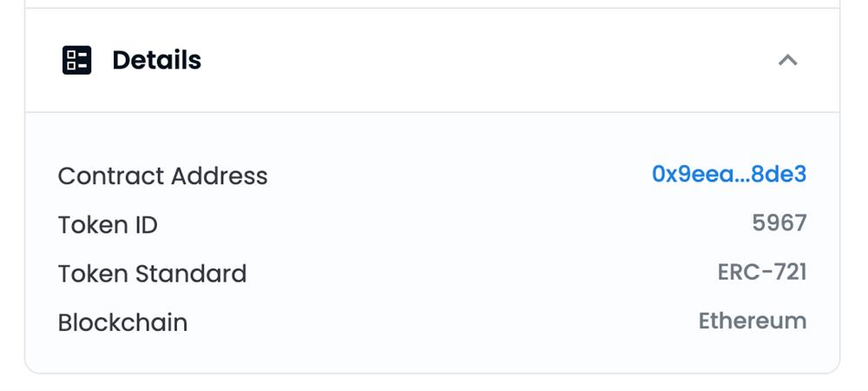This screenshot has height=391, width=868.
Task: Click the Token Standard label
Action: click(152, 274)
